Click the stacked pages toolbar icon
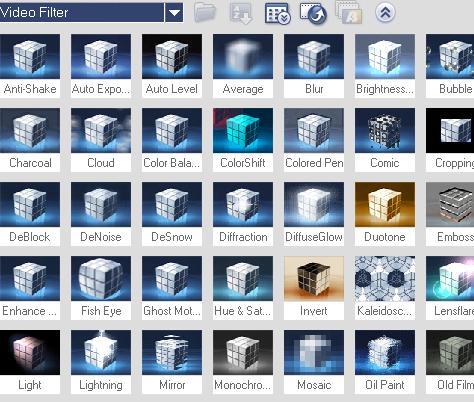This screenshot has width=474, height=402. point(349,13)
